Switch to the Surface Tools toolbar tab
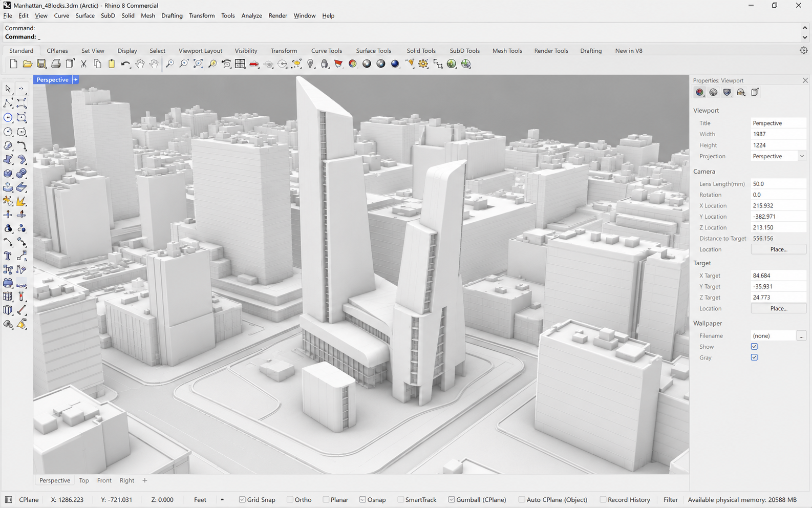 click(373, 51)
